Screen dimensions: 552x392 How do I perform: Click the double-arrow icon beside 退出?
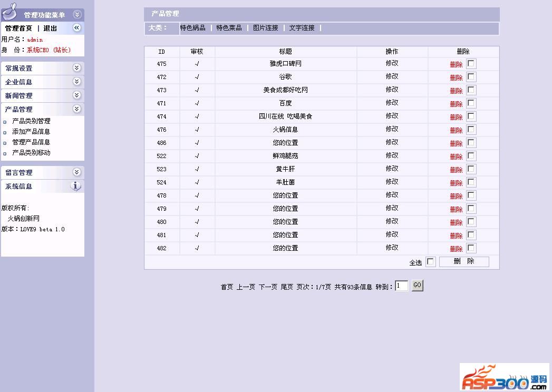(x=77, y=28)
